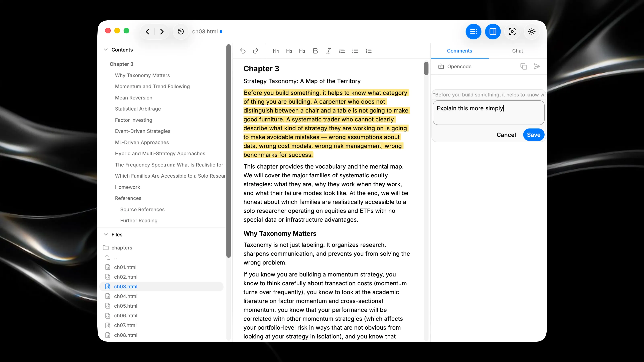Toggle the right side panel button
644x362 pixels.
(493, 32)
